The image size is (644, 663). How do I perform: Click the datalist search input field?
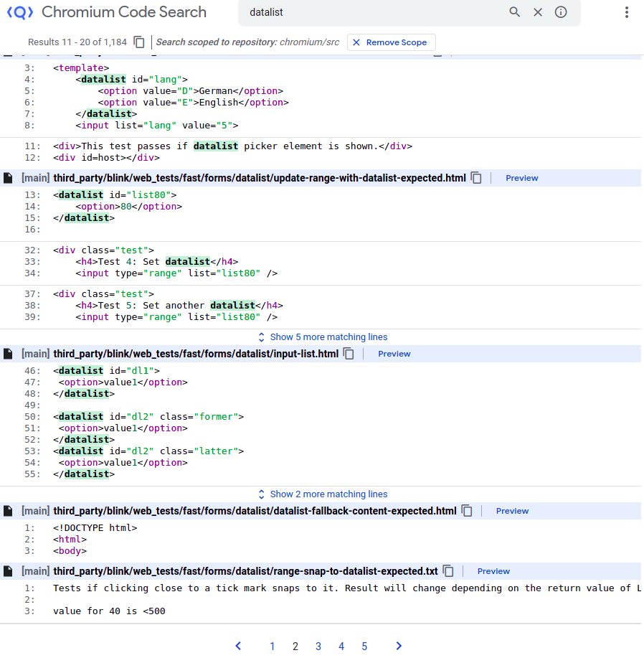click(373, 12)
